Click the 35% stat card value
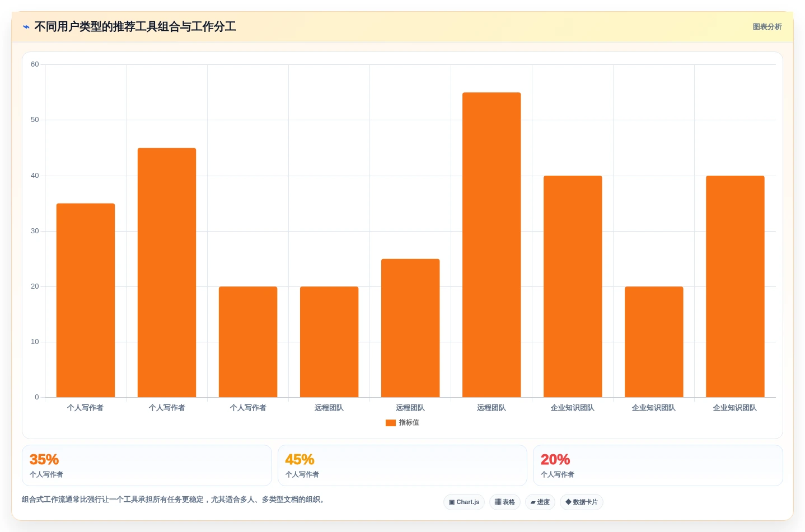The image size is (805, 532). tap(44, 459)
